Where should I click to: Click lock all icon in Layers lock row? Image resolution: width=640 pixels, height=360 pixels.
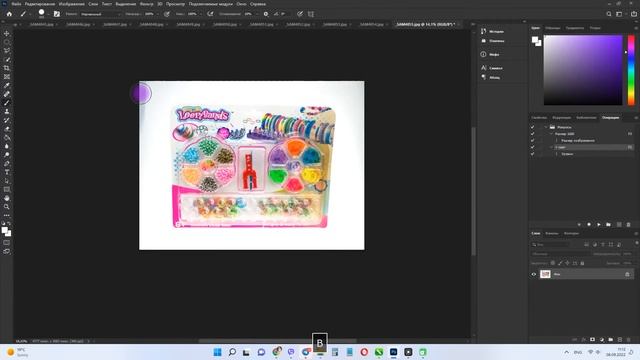582,263
